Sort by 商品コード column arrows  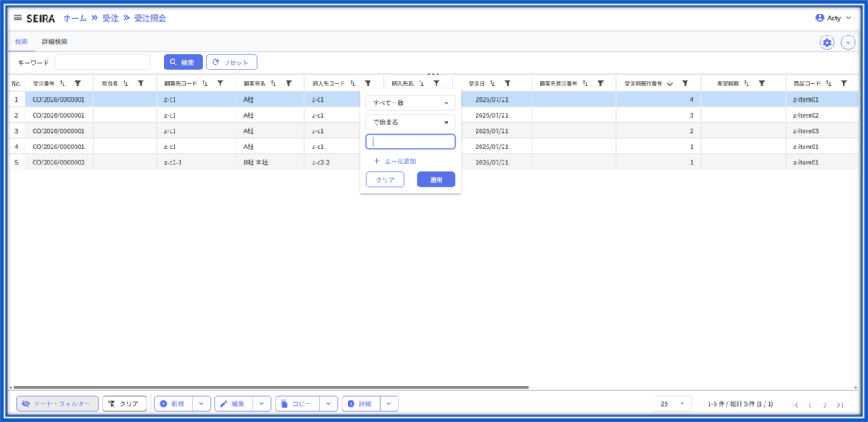(x=829, y=83)
